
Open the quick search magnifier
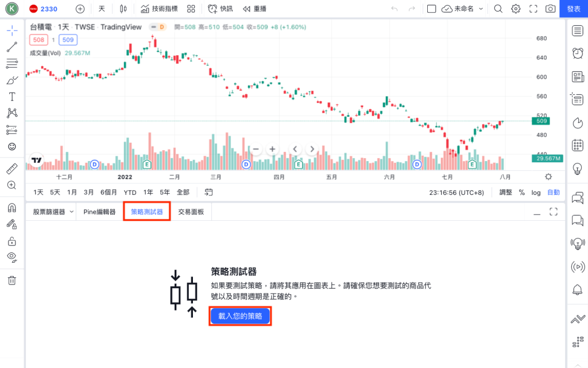pyautogui.click(x=498, y=9)
